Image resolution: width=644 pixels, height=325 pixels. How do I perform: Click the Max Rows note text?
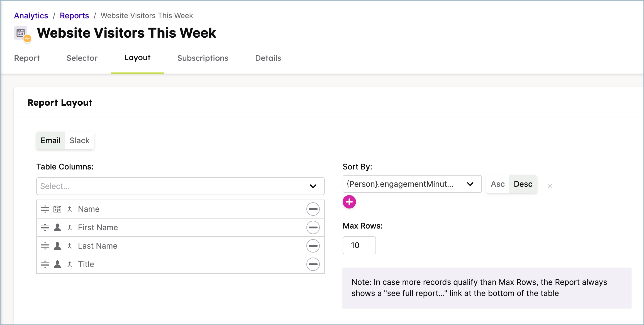click(479, 288)
